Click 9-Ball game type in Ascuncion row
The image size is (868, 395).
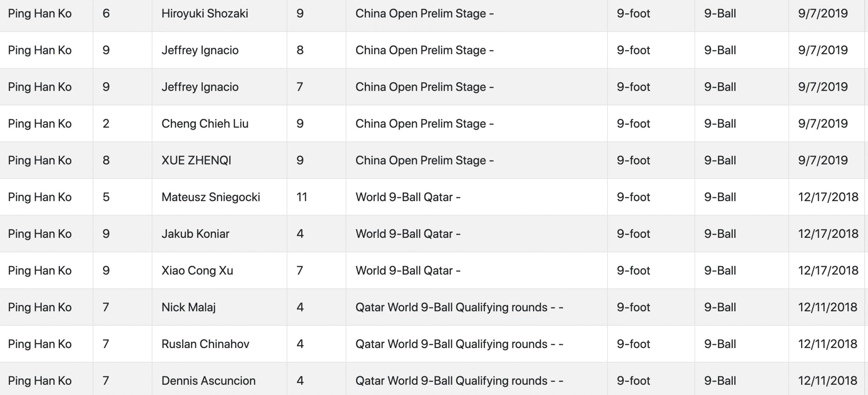point(720,381)
